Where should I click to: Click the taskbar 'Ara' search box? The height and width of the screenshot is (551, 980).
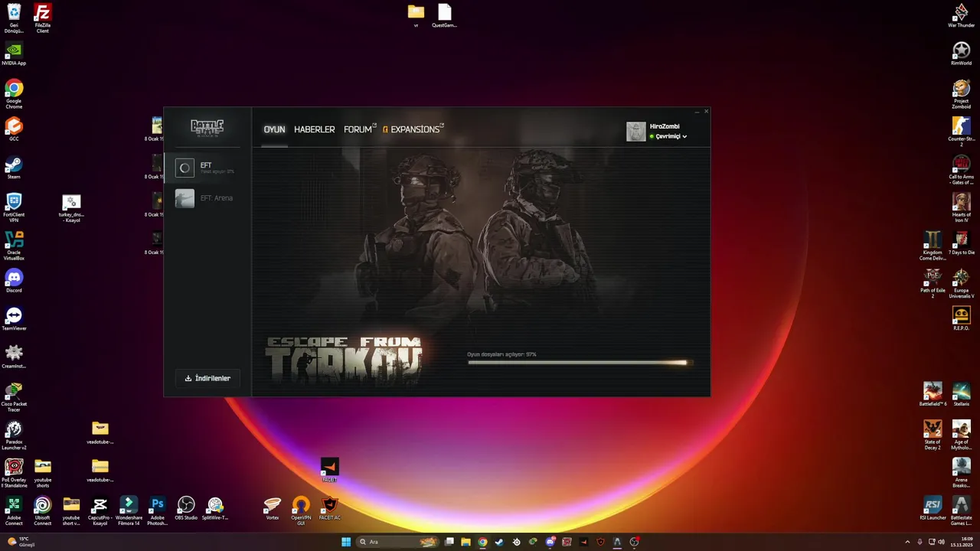398,542
